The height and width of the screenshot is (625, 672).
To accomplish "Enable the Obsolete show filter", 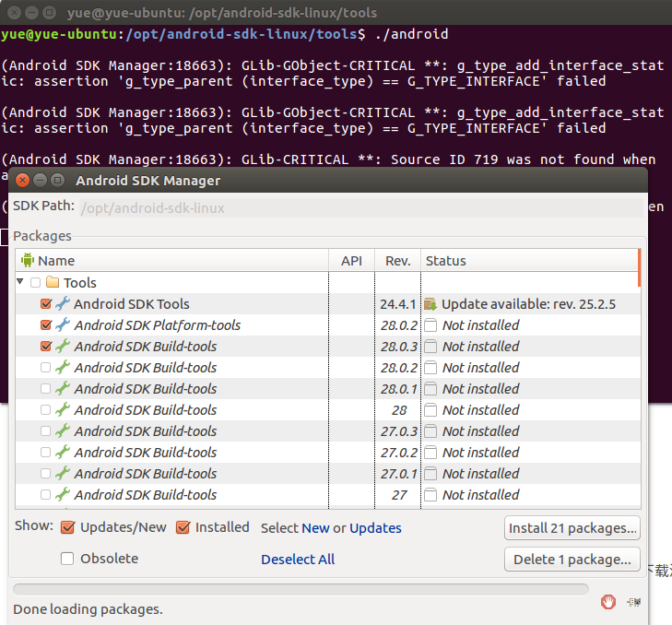I will pos(67,559).
